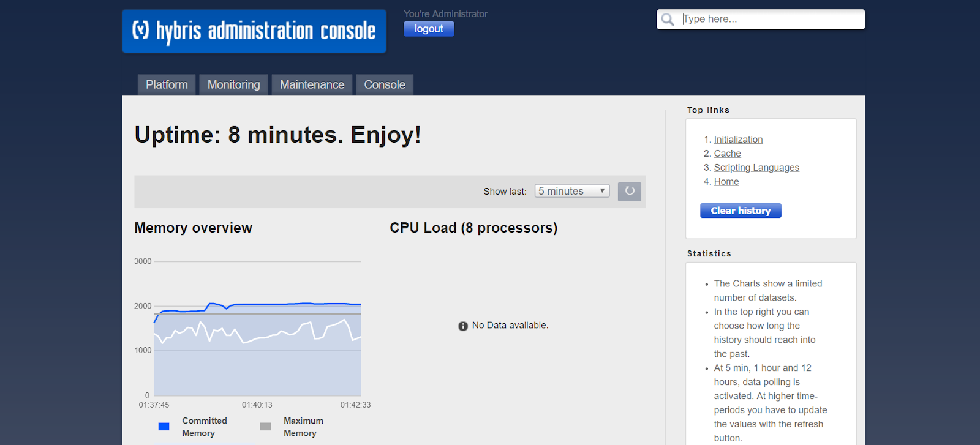Click the Statistics section title
Screen dimensions: 980x445
pos(709,253)
